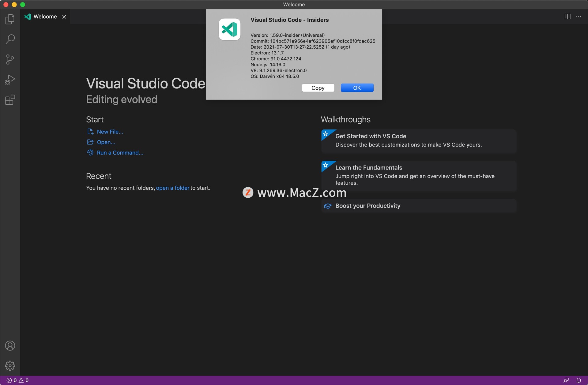Screen dimensions: 588x385
Task: Click the Editing evolved subtitle
Action: coord(122,99)
